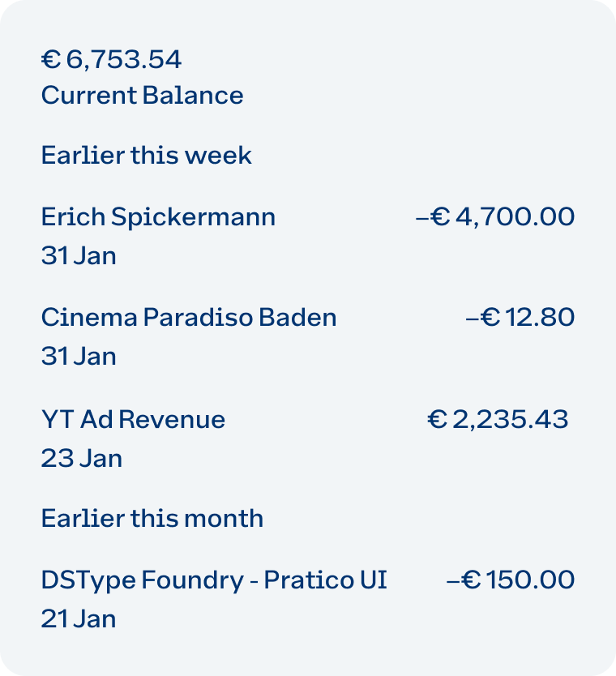The image size is (616, 676).
Task: Select the 21 Jan date
Action: (x=79, y=618)
